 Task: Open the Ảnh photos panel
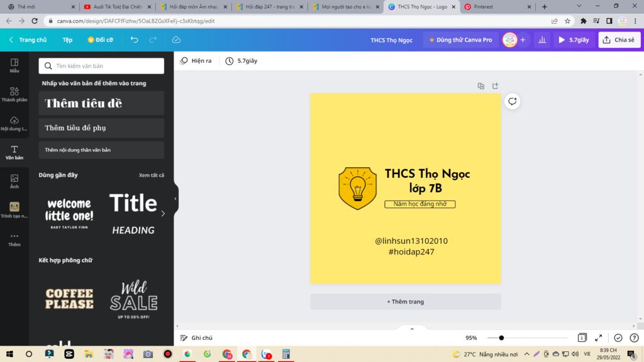tap(14, 181)
